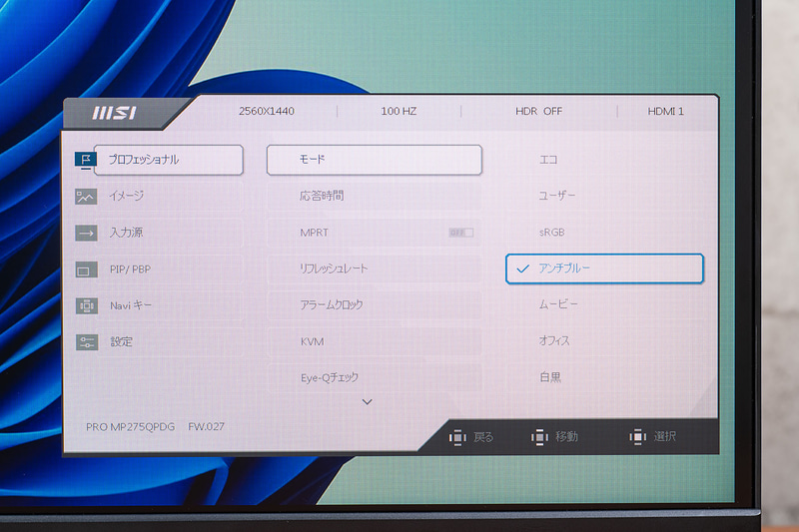
Task: Click the 2560X1440 resolution readout
Action: (x=267, y=111)
